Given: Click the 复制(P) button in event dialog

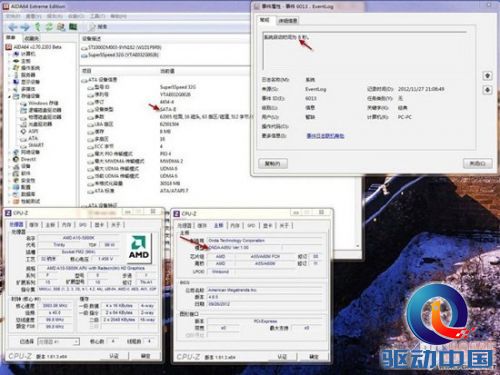Looking at the screenshot, I should click(273, 163).
